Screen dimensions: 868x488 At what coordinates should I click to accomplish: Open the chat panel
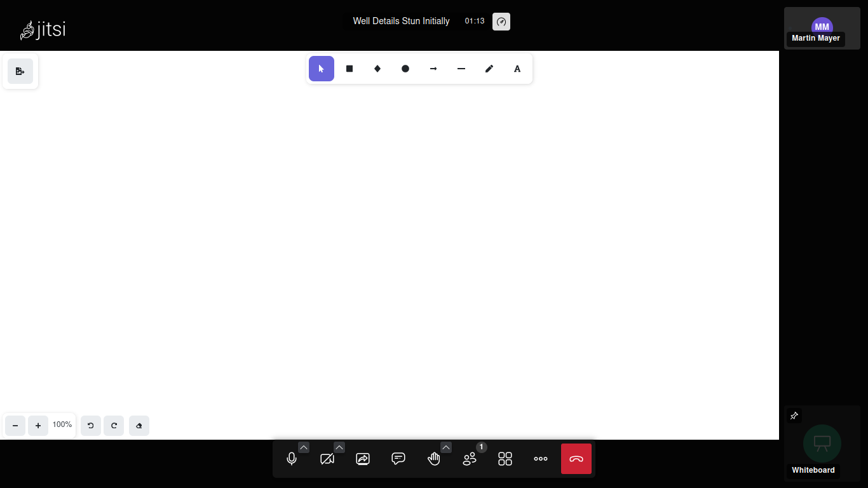(x=398, y=458)
